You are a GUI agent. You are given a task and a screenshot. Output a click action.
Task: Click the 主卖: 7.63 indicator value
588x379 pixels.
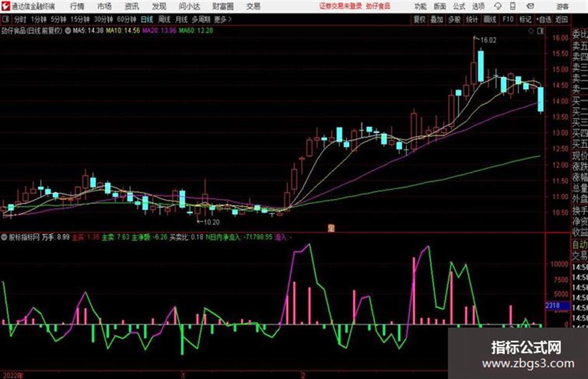(x=116, y=237)
